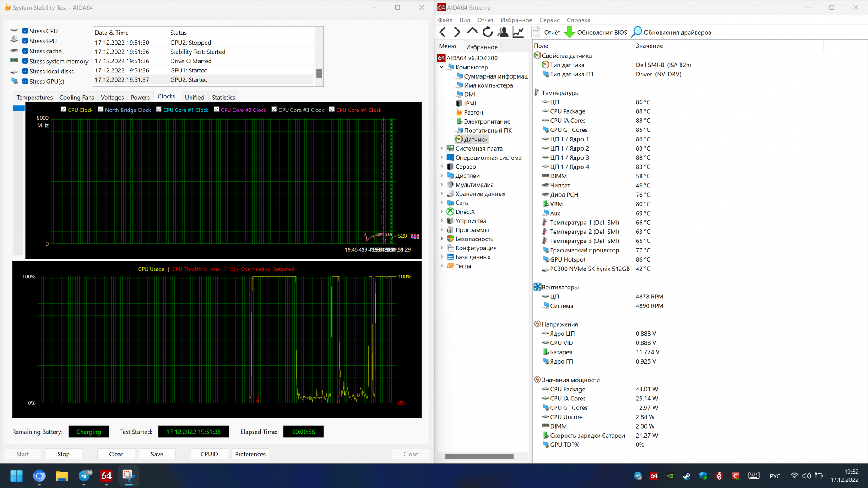Click the event log scrollbar thumb

(319, 73)
